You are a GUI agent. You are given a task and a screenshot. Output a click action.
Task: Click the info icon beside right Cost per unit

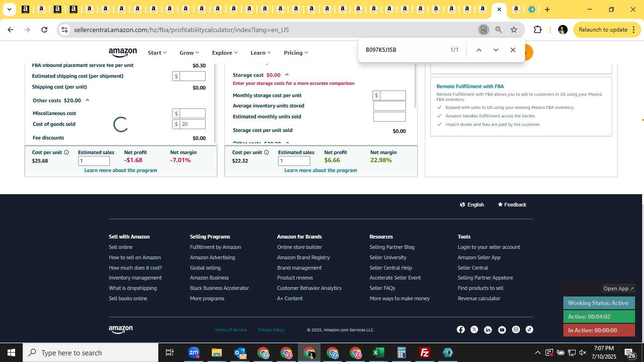[x=266, y=152]
